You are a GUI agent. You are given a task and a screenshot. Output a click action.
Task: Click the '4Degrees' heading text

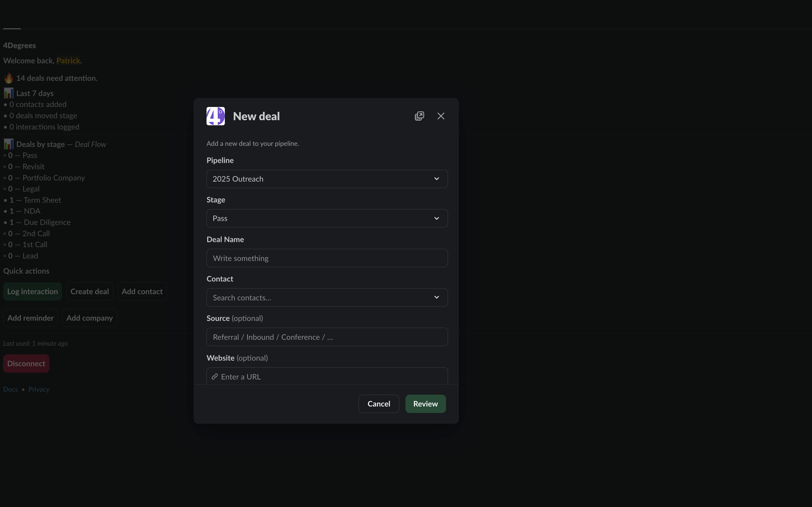19,45
